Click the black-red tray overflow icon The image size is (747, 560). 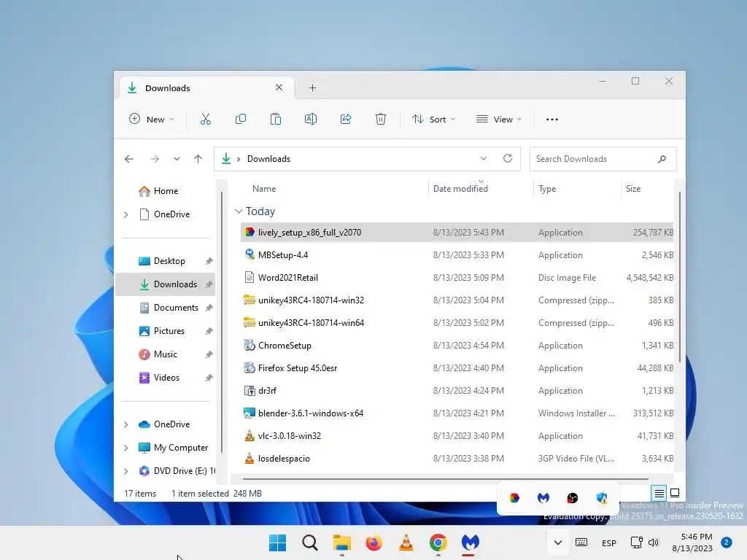573,498
